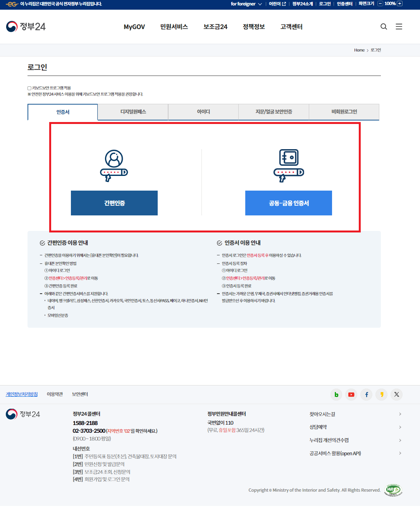420x511 pixels.
Task: Open the YouTube channel icon in footer
Action: (351, 394)
